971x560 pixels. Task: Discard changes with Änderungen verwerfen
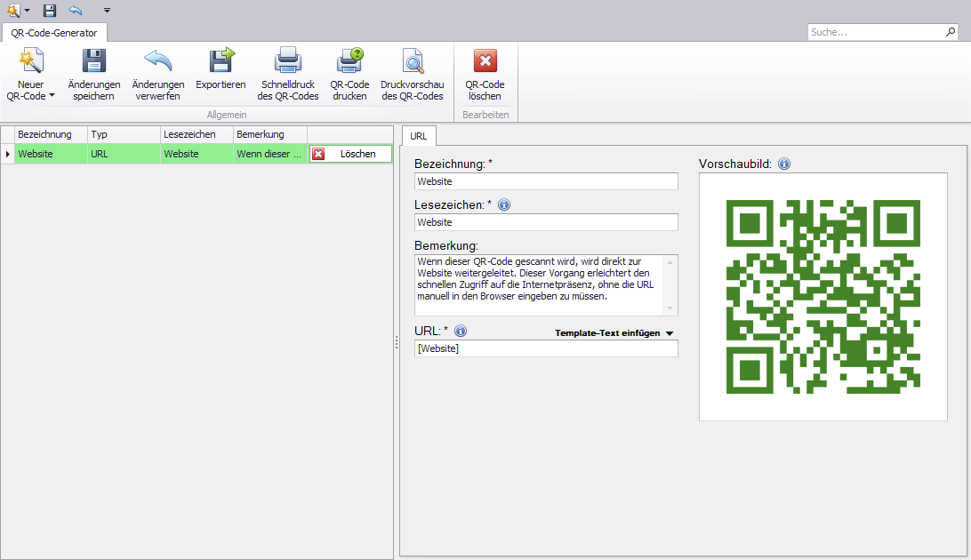point(158,74)
